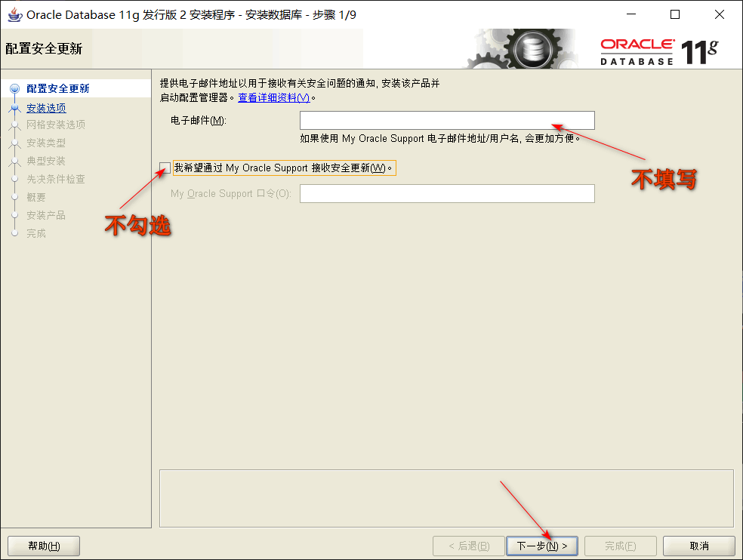Viewport: 743px width, 560px height.
Task: Click the 电子邮件 email input field
Action: 447,120
